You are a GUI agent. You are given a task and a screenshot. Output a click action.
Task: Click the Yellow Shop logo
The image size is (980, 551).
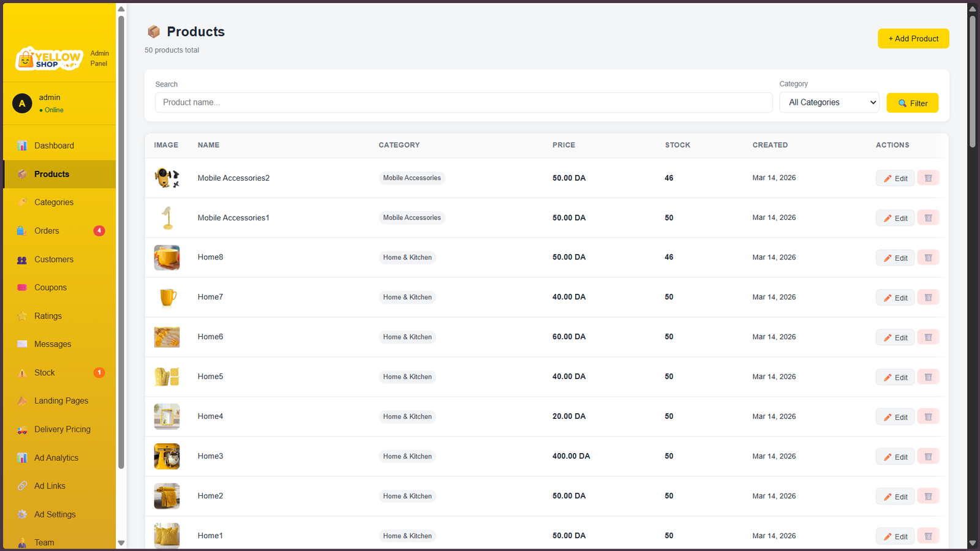tap(49, 59)
